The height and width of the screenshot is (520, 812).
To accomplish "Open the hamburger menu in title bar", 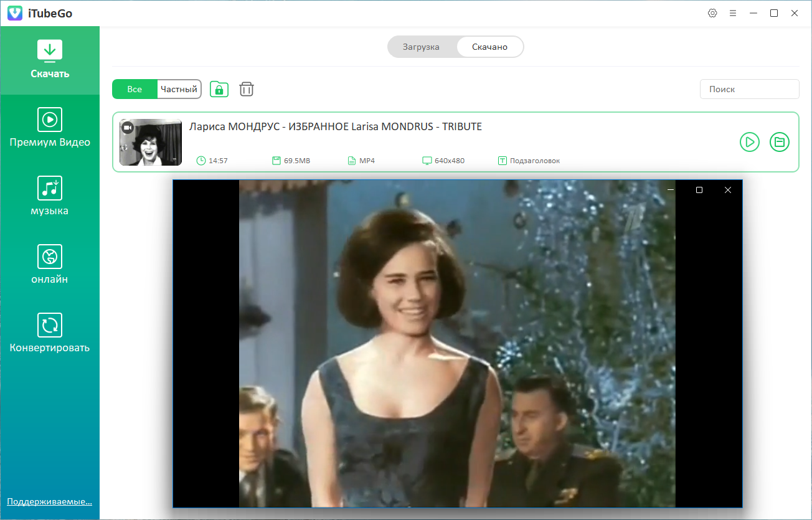I will [733, 13].
